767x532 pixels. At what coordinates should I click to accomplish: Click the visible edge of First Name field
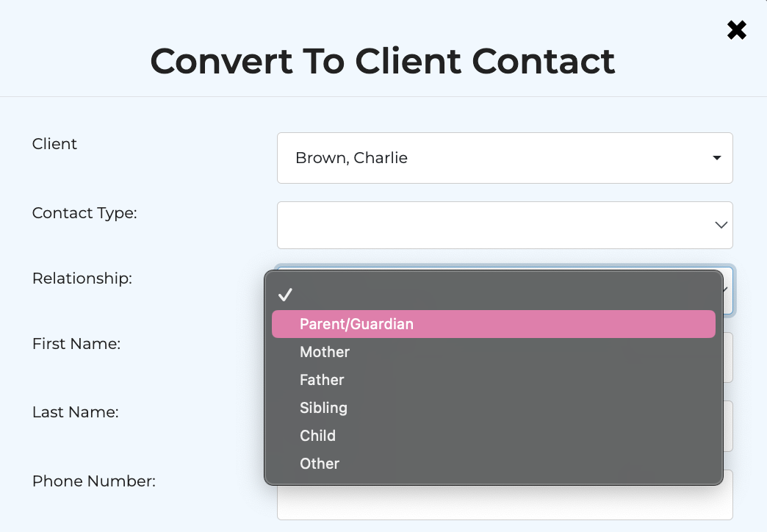coord(727,359)
